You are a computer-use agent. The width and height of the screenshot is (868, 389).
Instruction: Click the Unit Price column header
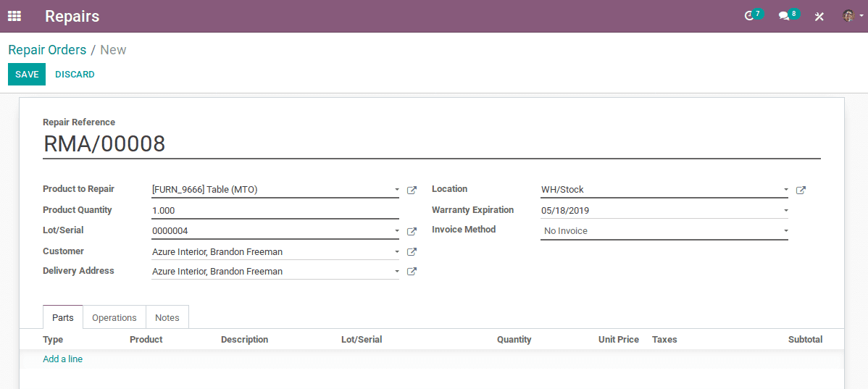point(618,339)
